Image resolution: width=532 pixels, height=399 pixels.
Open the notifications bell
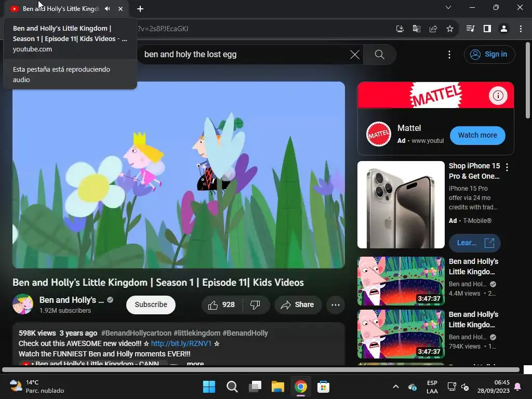518,387
